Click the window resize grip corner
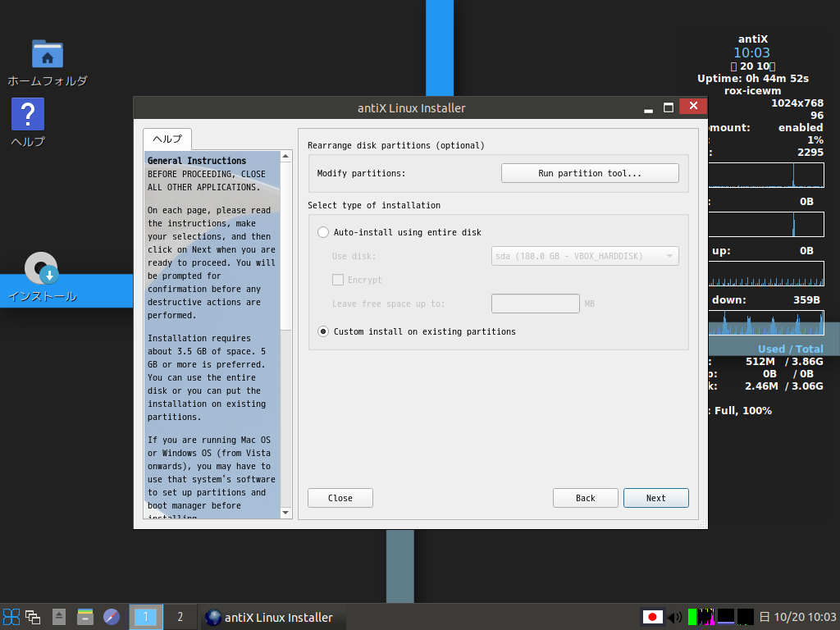Image resolution: width=840 pixels, height=630 pixels. (702, 524)
